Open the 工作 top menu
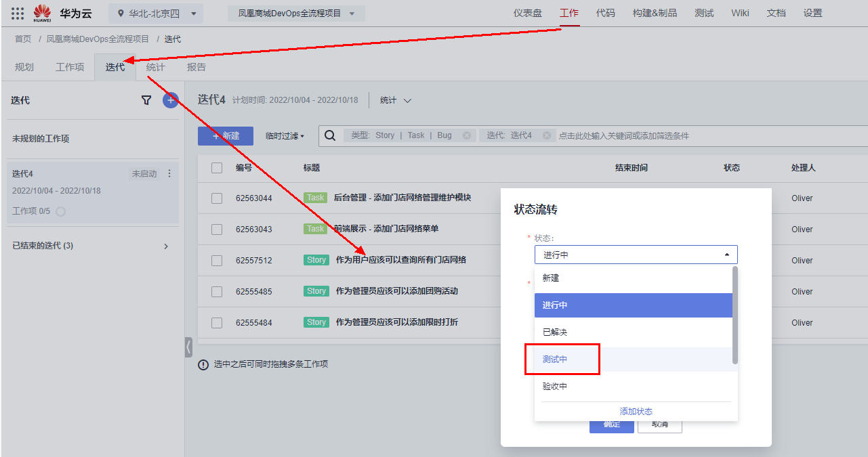868x457 pixels. [x=569, y=13]
